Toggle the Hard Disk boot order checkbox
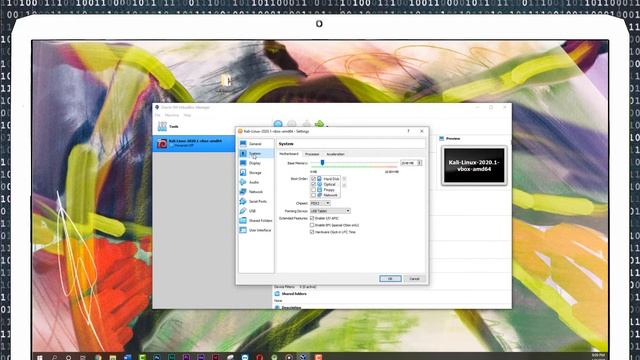Viewport: 640px width, 360px height. [313, 179]
